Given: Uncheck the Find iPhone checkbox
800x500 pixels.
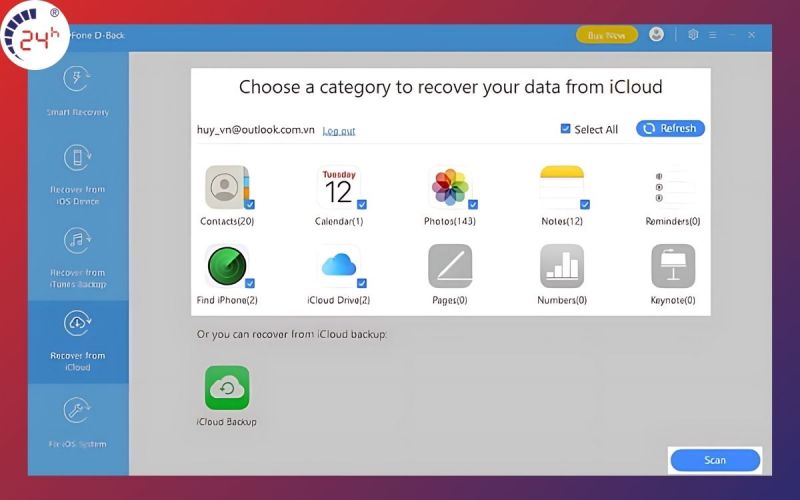Looking at the screenshot, I should tap(250, 283).
